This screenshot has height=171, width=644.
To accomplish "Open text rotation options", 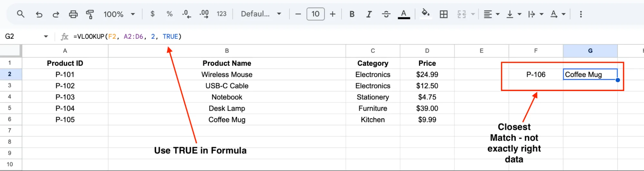I will pos(558,14).
